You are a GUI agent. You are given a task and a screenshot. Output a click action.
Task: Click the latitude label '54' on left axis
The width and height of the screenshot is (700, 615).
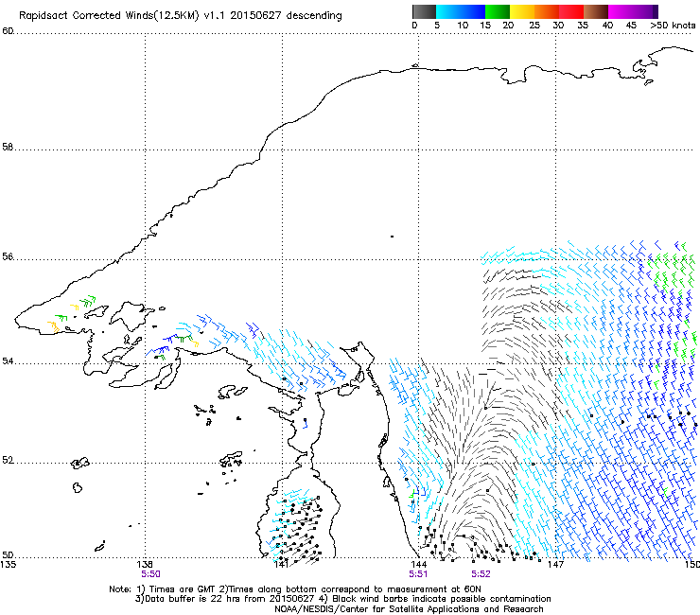click(x=8, y=360)
